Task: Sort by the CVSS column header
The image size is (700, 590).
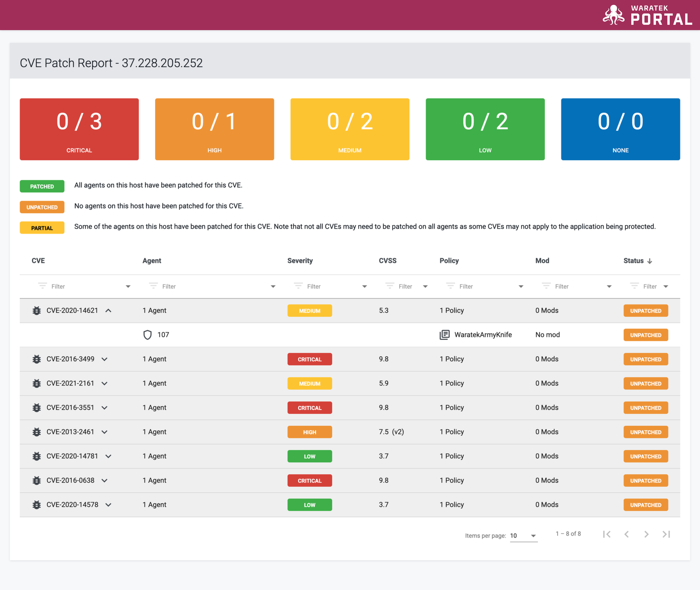Action: tap(388, 261)
